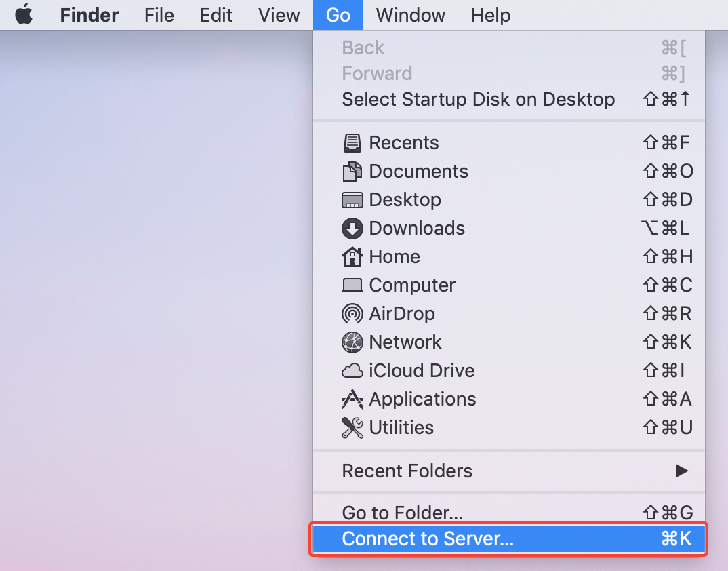This screenshot has width=728, height=571.
Task: Open the Help menu
Action: coord(490,15)
